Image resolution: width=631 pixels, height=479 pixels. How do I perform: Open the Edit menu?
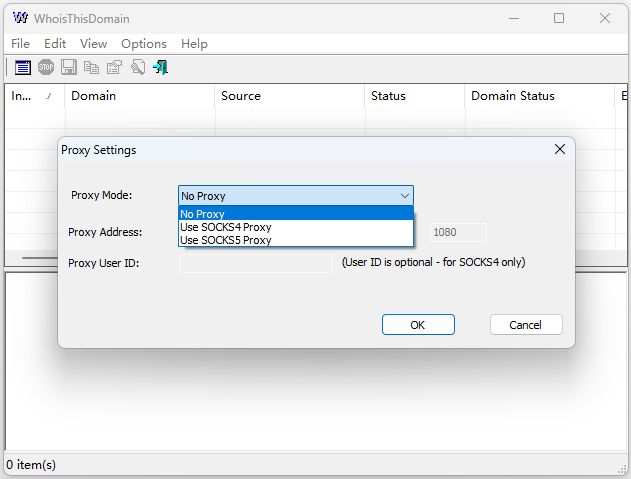(x=55, y=43)
